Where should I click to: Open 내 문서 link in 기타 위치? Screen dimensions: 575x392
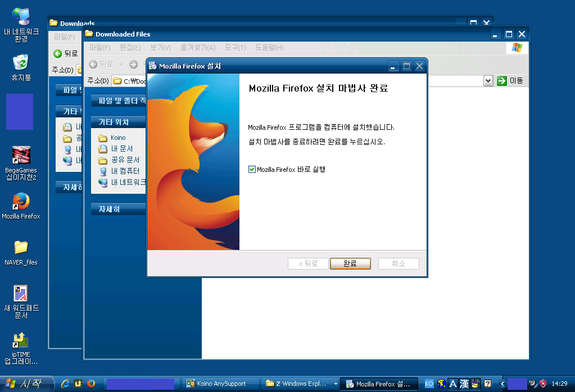[122, 149]
